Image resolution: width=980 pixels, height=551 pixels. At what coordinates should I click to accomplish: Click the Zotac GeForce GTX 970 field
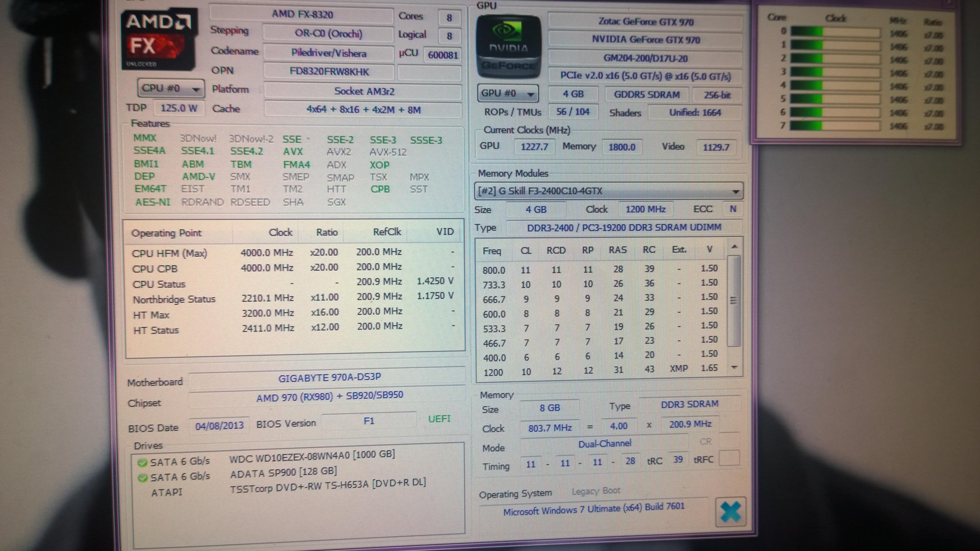click(x=646, y=22)
